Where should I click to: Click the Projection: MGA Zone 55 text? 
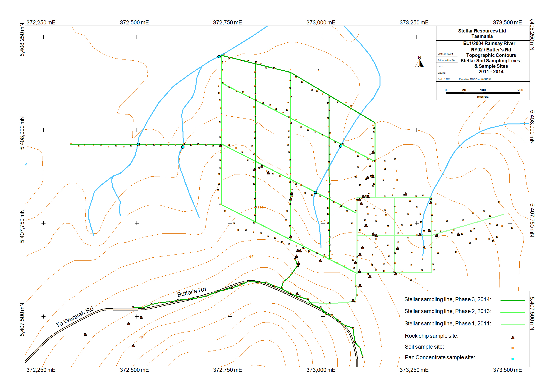(475, 79)
